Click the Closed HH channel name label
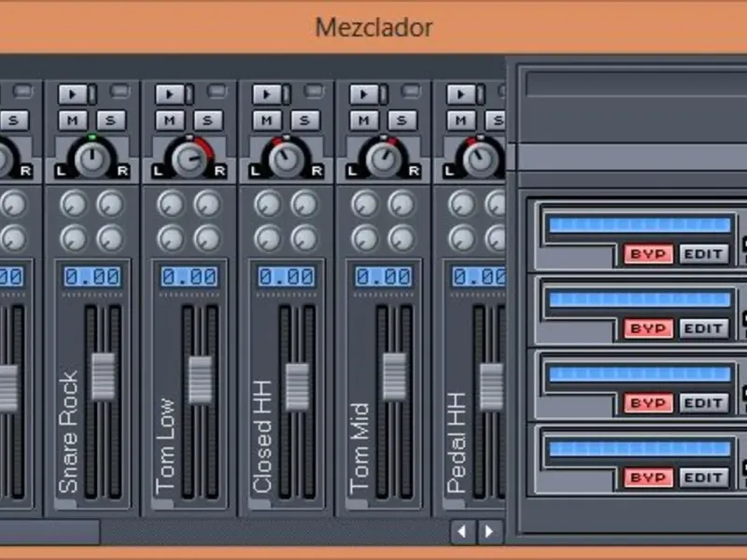The width and height of the screenshot is (747, 560). (x=263, y=437)
